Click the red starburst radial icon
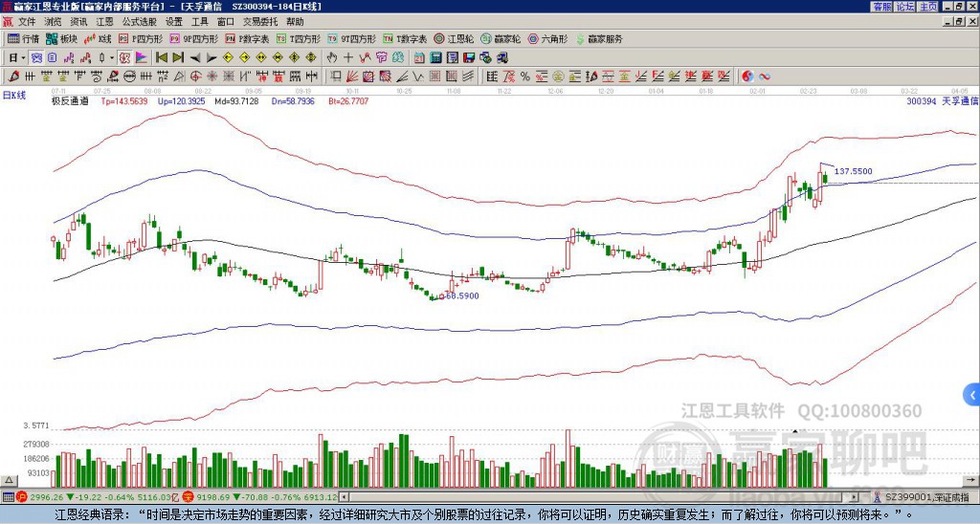 pos(212,76)
